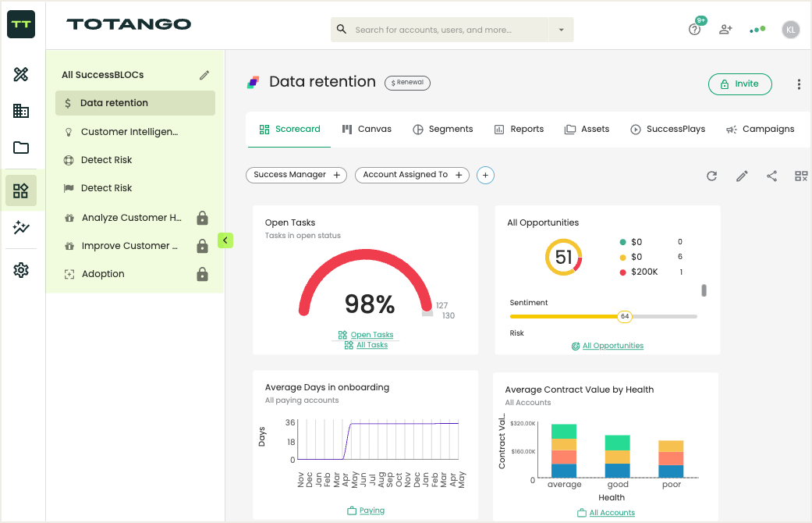Click the TOTANGO logo
The width and height of the screenshot is (812, 523).
[129, 24]
